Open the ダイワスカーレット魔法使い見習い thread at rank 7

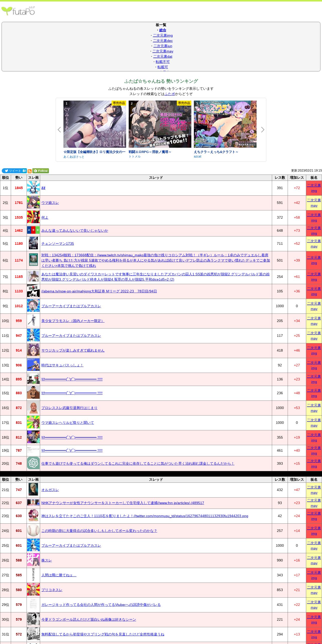(155, 277)
